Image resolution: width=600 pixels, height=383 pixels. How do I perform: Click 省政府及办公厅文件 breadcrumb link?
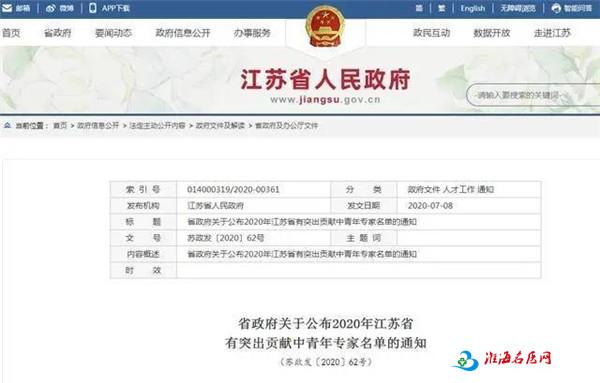(x=286, y=125)
